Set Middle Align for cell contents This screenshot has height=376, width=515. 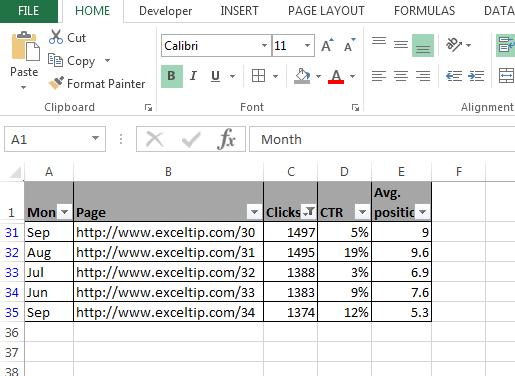point(401,45)
